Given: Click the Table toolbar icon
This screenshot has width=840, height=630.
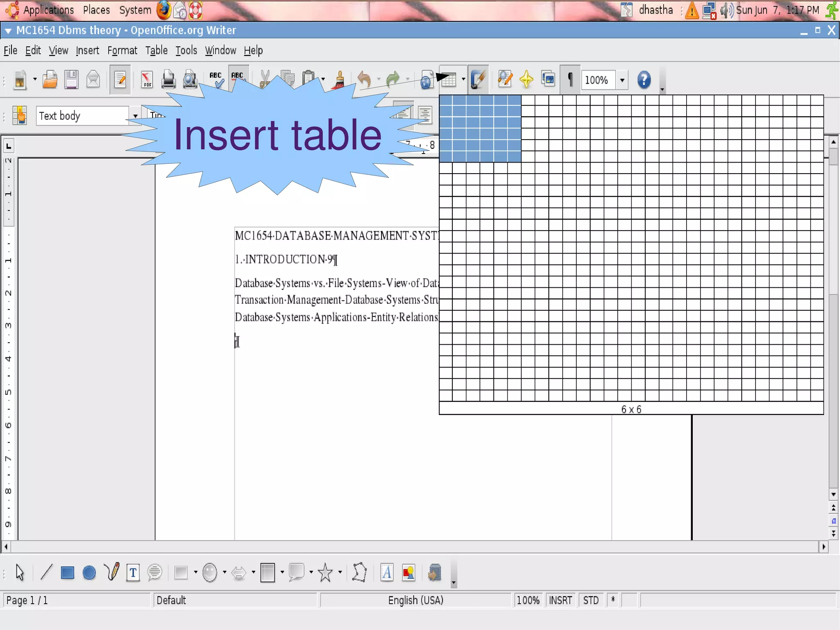Looking at the screenshot, I should [449, 80].
